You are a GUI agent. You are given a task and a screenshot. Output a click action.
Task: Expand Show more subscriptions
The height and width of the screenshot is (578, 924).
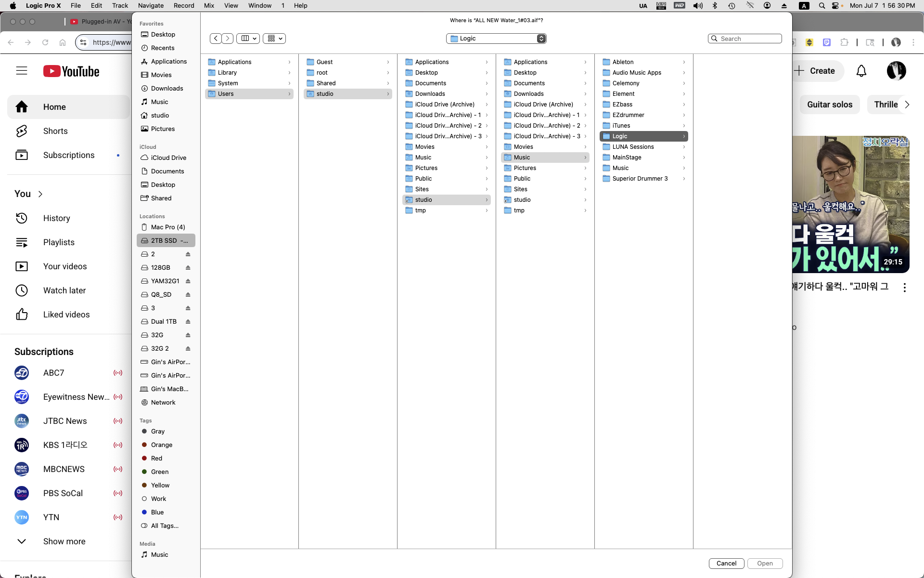(64, 541)
